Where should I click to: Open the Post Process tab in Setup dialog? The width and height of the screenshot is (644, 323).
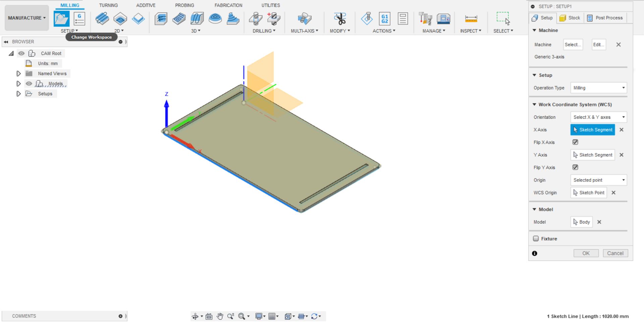click(x=605, y=18)
